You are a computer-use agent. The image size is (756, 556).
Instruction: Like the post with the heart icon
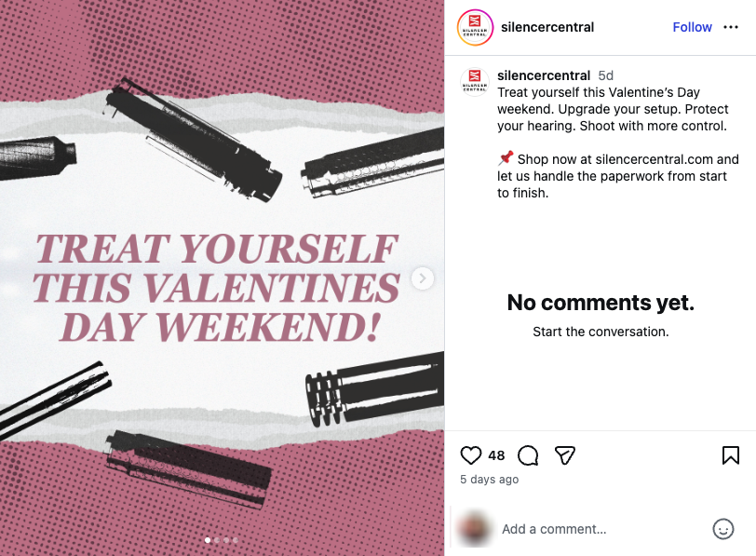click(471, 455)
